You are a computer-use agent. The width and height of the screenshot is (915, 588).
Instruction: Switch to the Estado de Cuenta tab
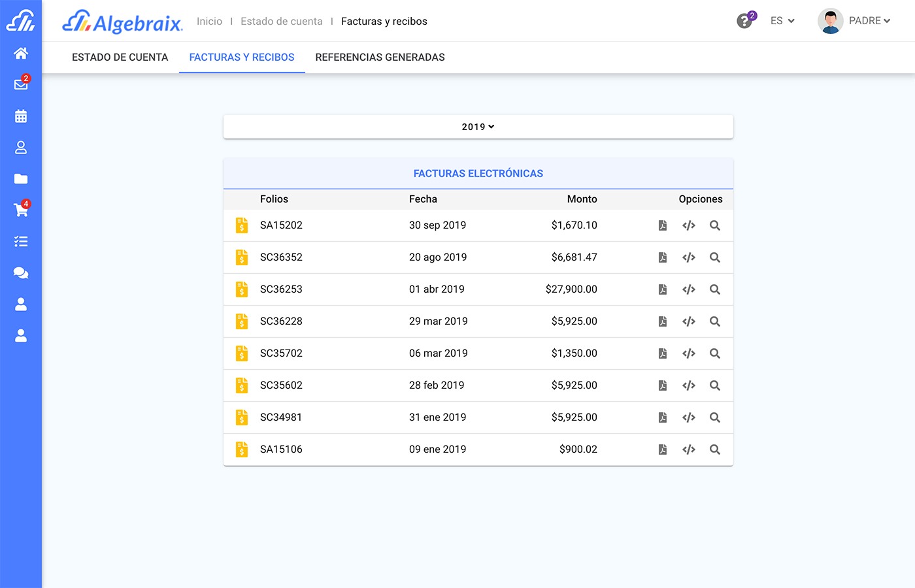coord(120,57)
